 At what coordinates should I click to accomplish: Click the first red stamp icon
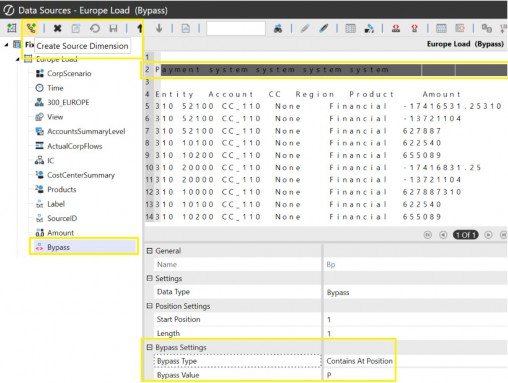point(396,29)
